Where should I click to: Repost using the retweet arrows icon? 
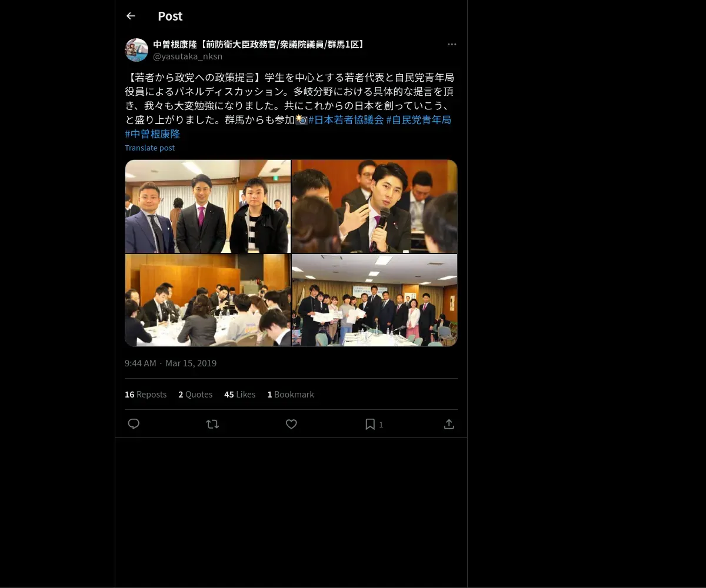[212, 424]
